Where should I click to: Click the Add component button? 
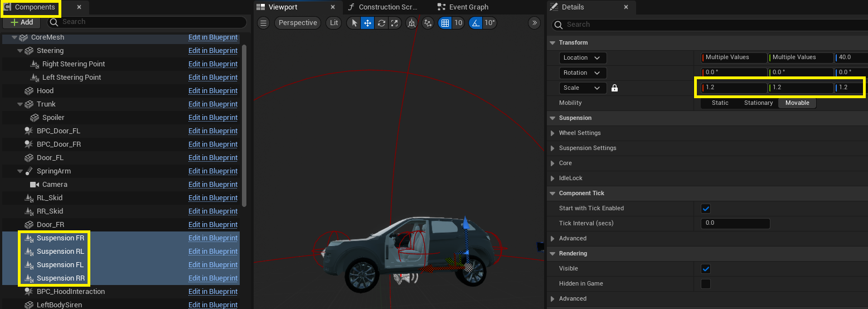(x=22, y=22)
